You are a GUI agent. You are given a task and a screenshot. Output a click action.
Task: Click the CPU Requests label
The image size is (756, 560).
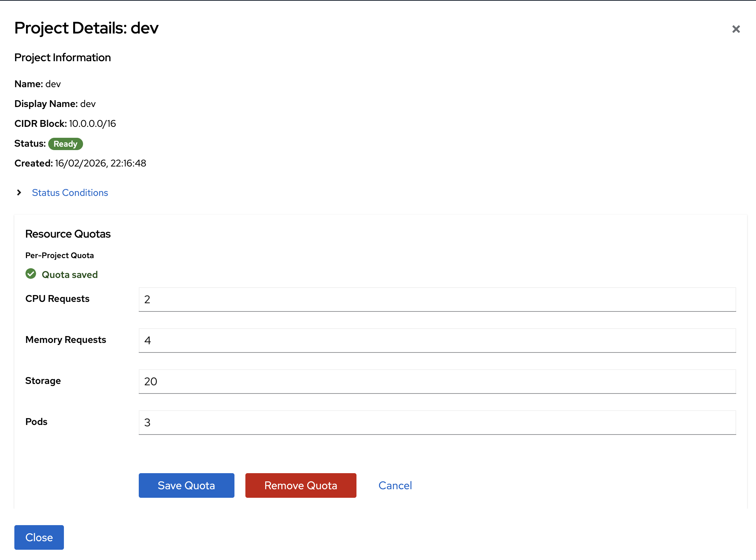(57, 298)
